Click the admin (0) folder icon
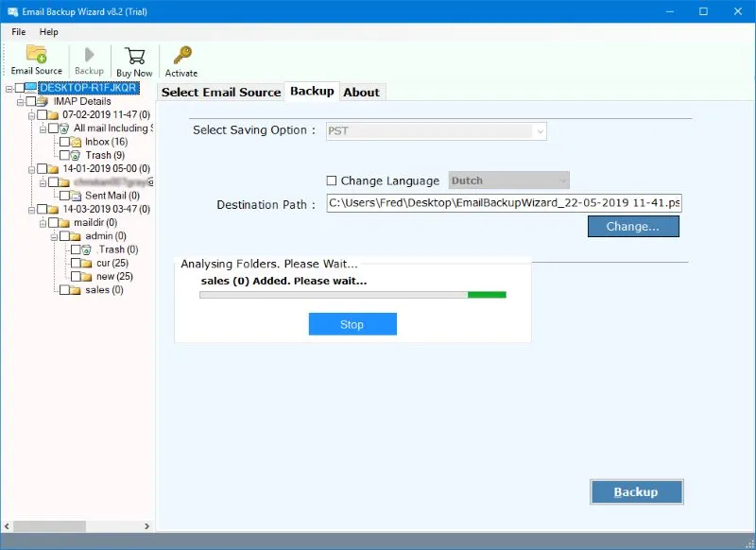 pos(76,236)
